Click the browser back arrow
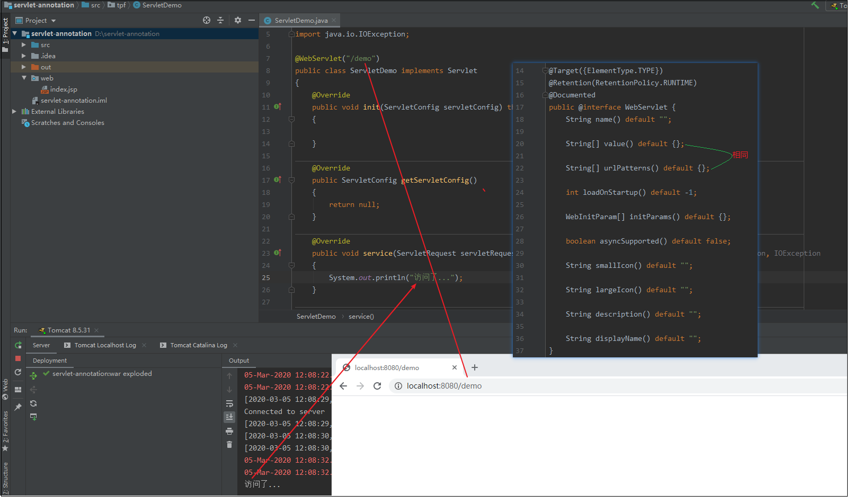This screenshot has width=853, height=504. tap(343, 386)
